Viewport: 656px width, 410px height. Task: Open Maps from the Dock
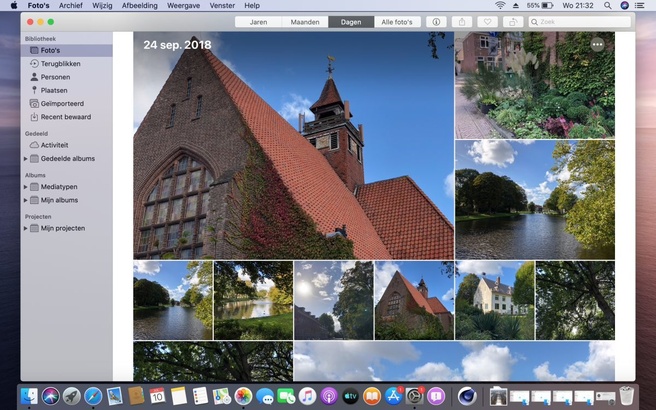(222, 396)
